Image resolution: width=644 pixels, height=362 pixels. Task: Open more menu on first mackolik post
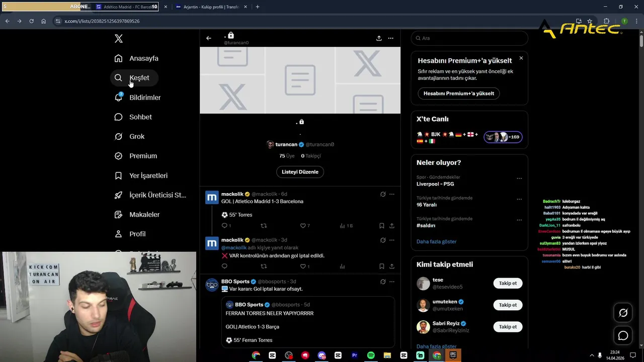pos(392,194)
